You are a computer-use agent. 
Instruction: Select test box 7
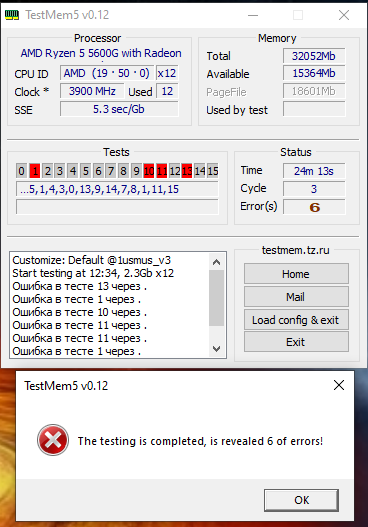tap(111, 171)
